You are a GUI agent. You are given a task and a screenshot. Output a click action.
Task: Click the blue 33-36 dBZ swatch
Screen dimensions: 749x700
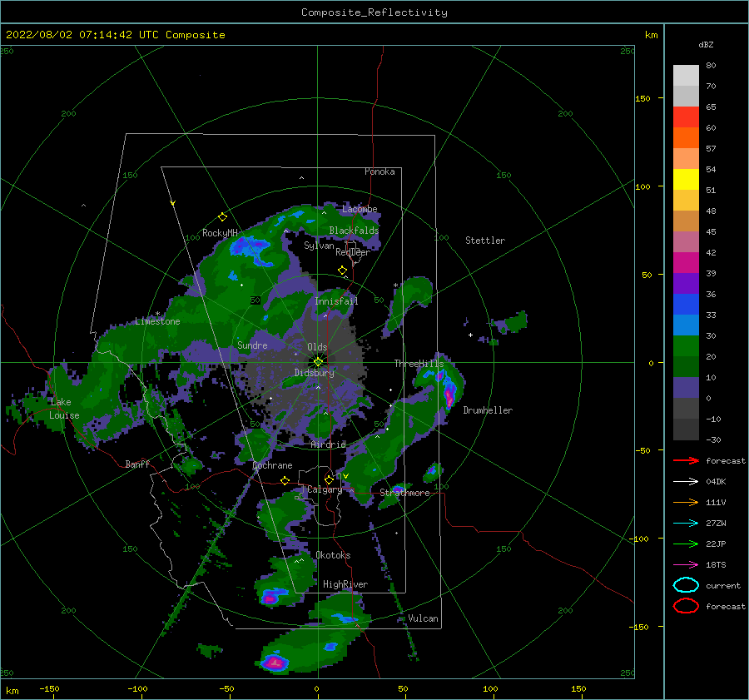click(x=686, y=304)
